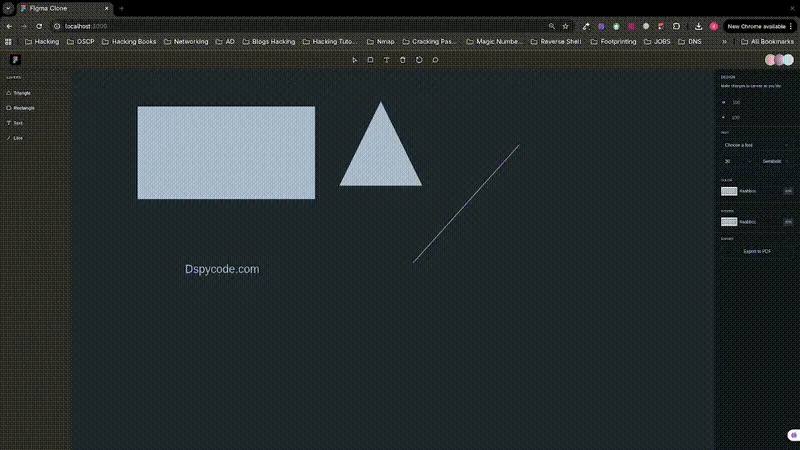Switch to the Figma Clone tab
Screen dimensions: 800x450
(x=64, y=8)
